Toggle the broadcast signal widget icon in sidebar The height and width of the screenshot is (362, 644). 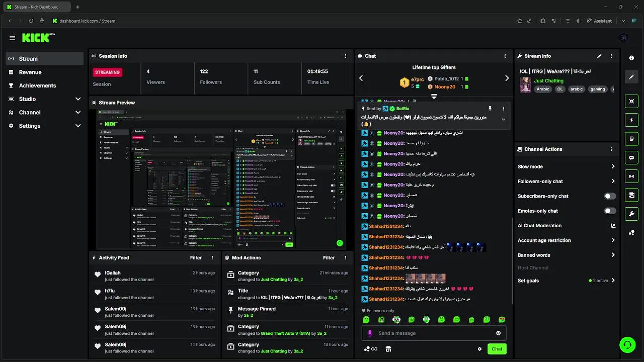pyautogui.click(x=631, y=176)
